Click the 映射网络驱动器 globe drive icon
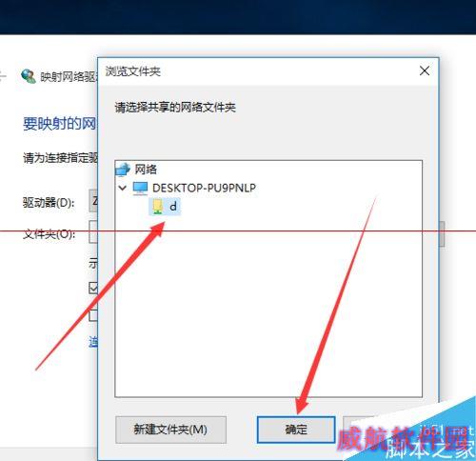 click(x=29, y=76)
